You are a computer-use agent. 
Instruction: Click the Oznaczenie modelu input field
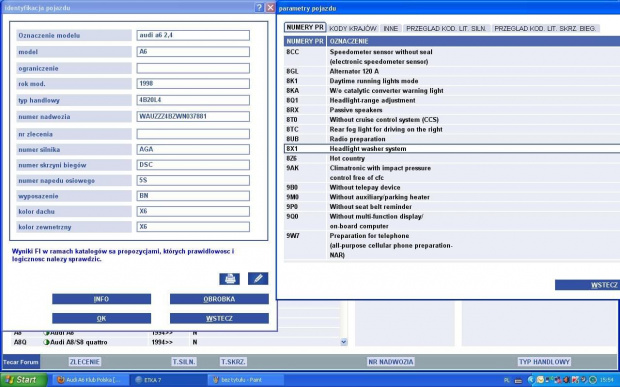[193, 35]
